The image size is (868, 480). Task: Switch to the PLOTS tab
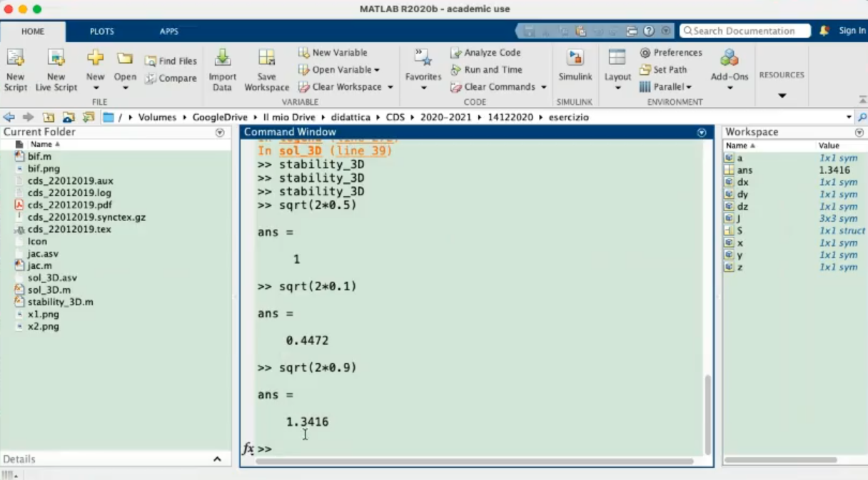click(101, 31)
